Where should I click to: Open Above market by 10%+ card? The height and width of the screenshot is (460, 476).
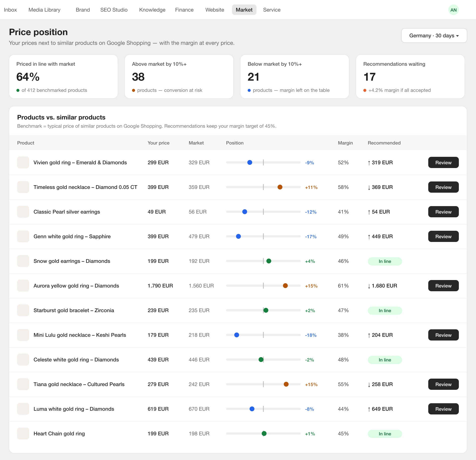(x=179, y=77)
